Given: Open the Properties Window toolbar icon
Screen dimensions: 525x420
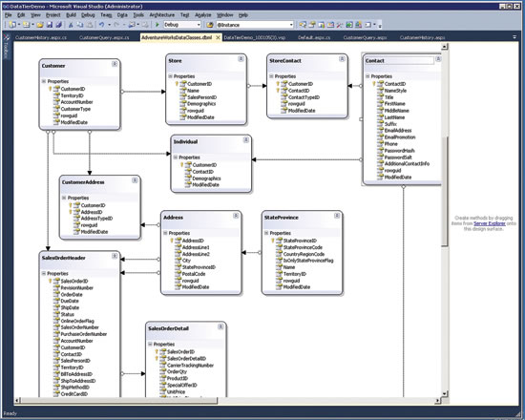Looking at the screenshot, I should [x=312, y=25].
